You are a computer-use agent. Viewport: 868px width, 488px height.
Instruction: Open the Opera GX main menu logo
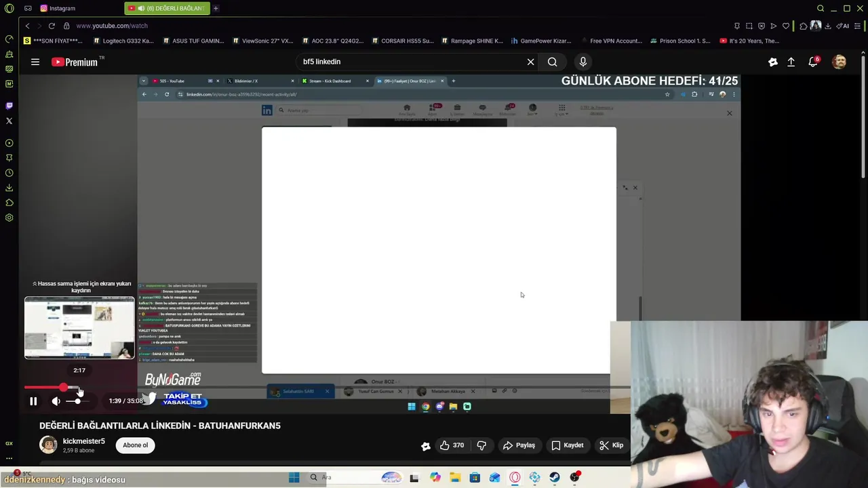[9, 8]
